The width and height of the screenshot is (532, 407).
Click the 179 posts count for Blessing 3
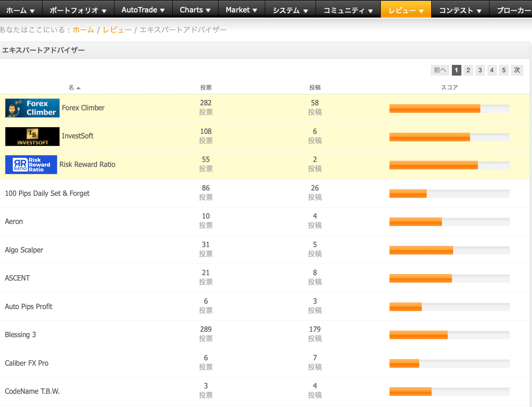click(x=315, y=329)
